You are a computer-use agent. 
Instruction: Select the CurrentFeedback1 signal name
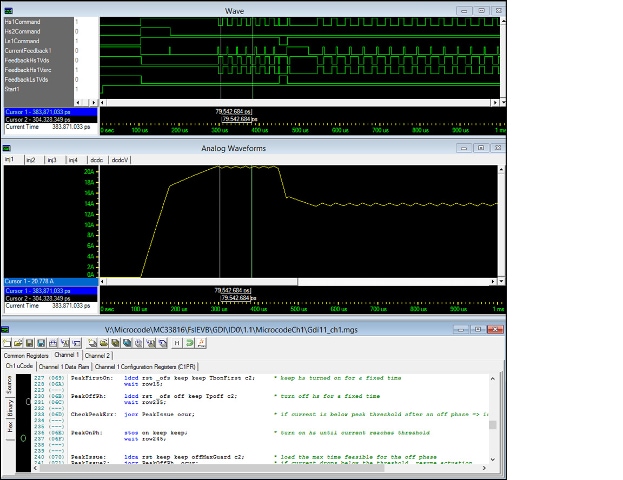tap(29, 49)
